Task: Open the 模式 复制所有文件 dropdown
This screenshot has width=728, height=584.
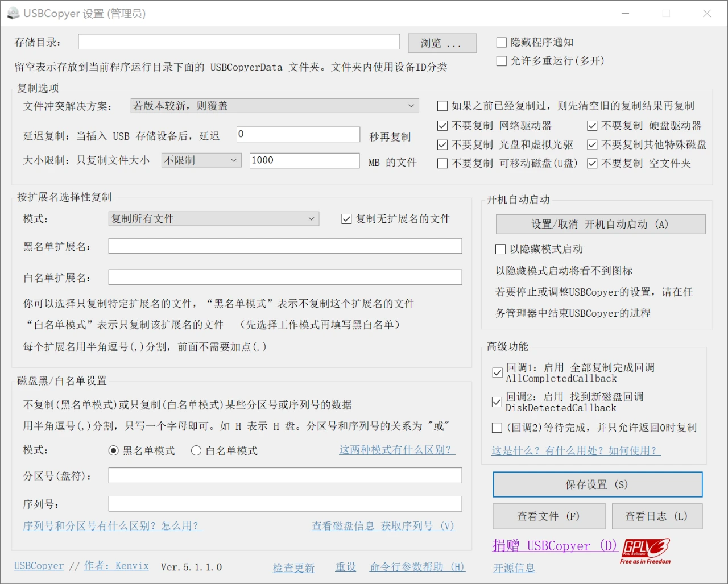Action: pyautogui.click(x=214, y=219)
